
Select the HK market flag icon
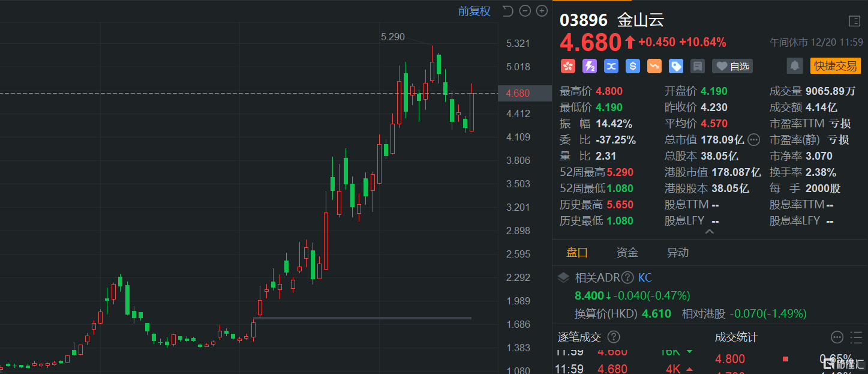(x=567, y=66)
